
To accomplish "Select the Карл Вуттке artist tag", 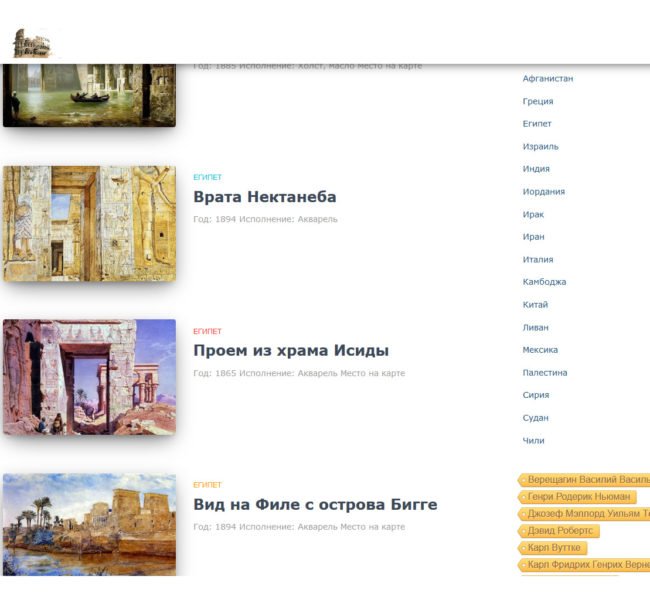I will pyautogui.click(x=553, y=548).
